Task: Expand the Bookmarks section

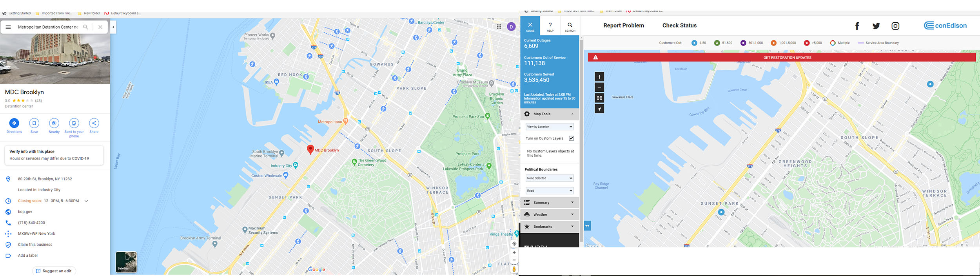Action: tap(550, 227)
